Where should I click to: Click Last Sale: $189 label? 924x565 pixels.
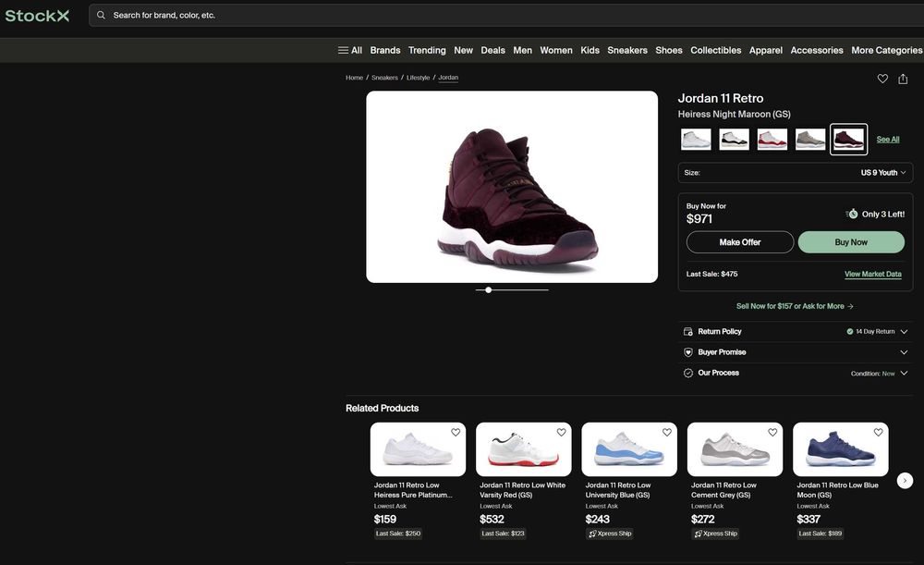820,534
